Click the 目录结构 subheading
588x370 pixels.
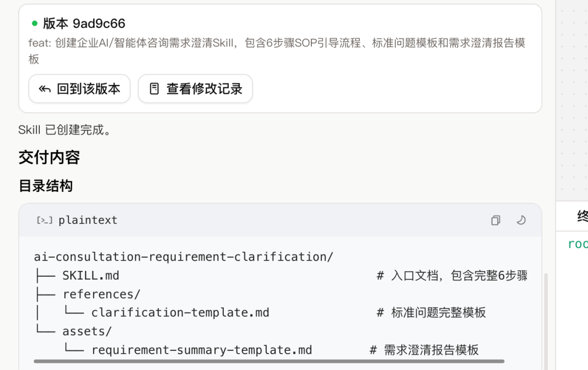coord(46,186)
